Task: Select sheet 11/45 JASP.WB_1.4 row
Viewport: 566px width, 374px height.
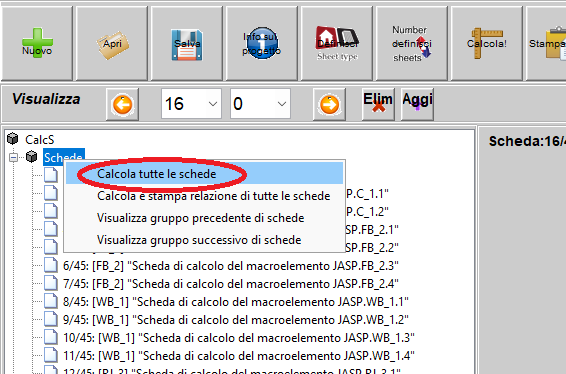Action: point(239,356)
